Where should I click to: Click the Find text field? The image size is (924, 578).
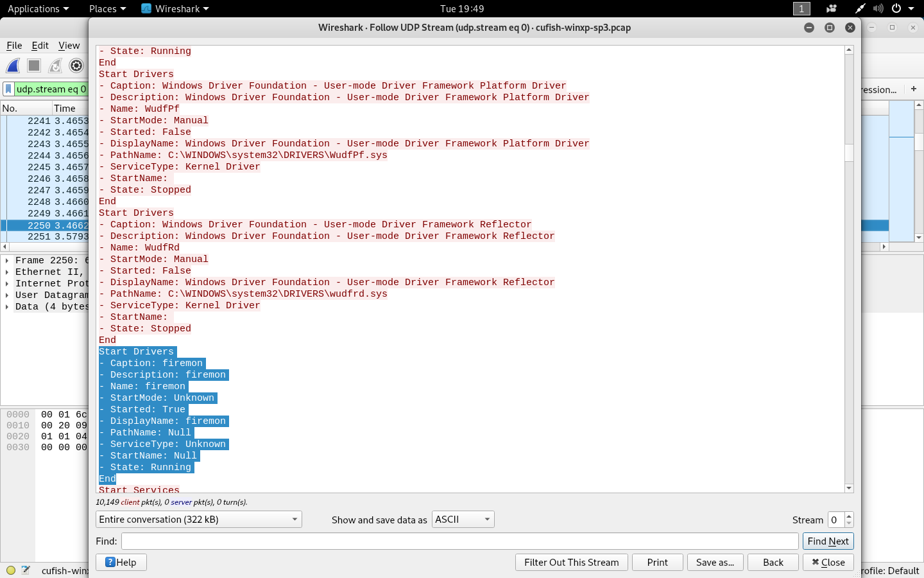[x=460, y=541]
